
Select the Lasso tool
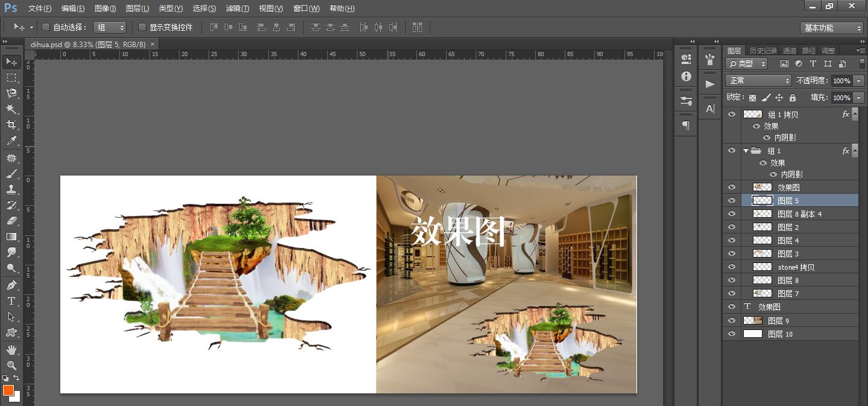pyautogui.click(x=11, y=94)
